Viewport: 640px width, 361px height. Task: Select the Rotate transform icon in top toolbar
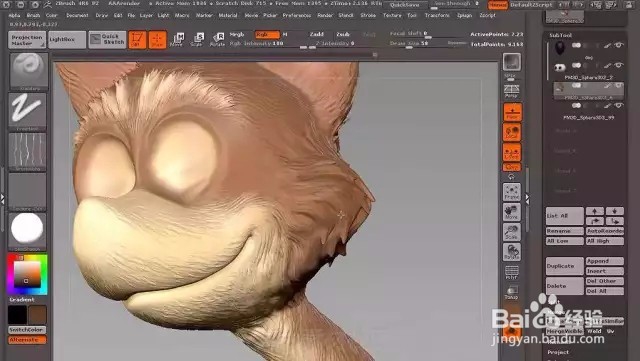click(218, 40)
